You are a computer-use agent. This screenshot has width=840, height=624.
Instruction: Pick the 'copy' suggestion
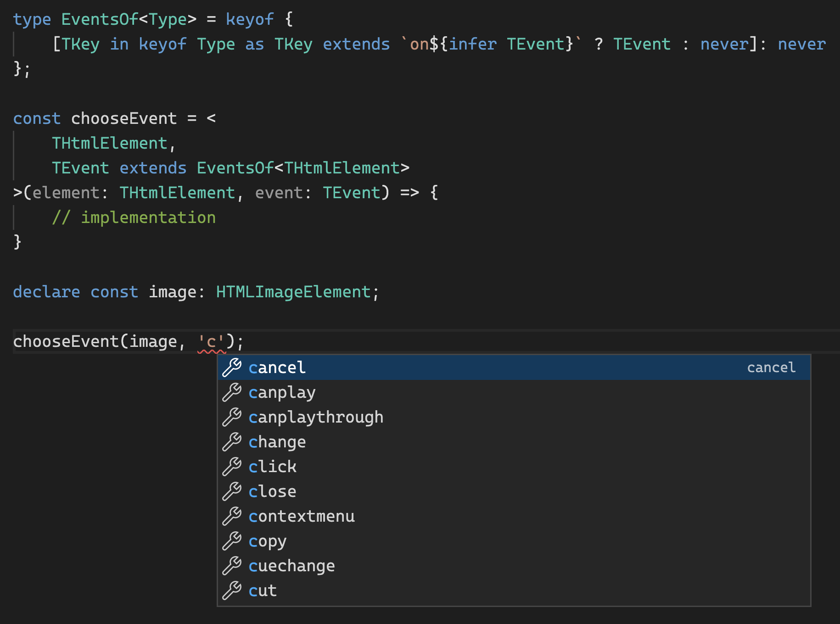click(x=514, y=541)
